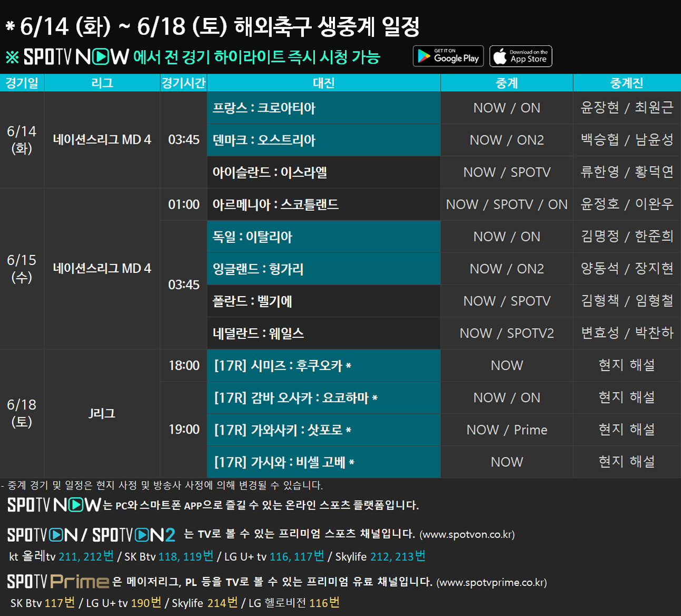681x616 pixels.
Task: Select the 프랑스 : 크로아티아 match row
Action: (x=324, y=108)
